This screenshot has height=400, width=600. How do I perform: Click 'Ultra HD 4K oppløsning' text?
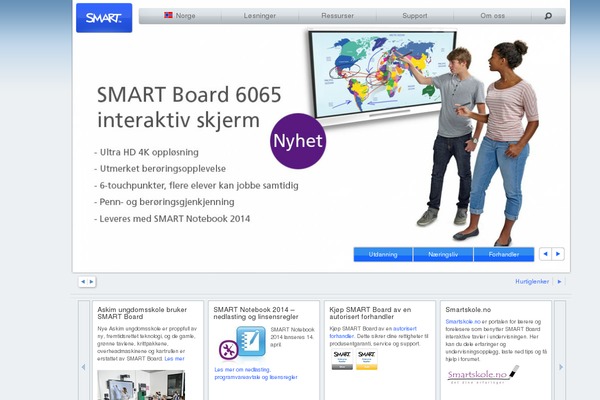click(149, 152)
